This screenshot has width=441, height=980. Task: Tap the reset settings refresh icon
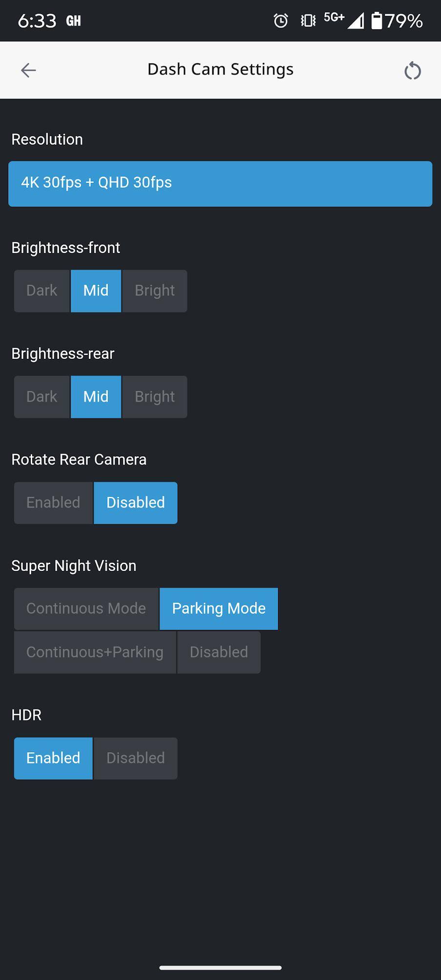pyautogui.click(x=412, y=71)
